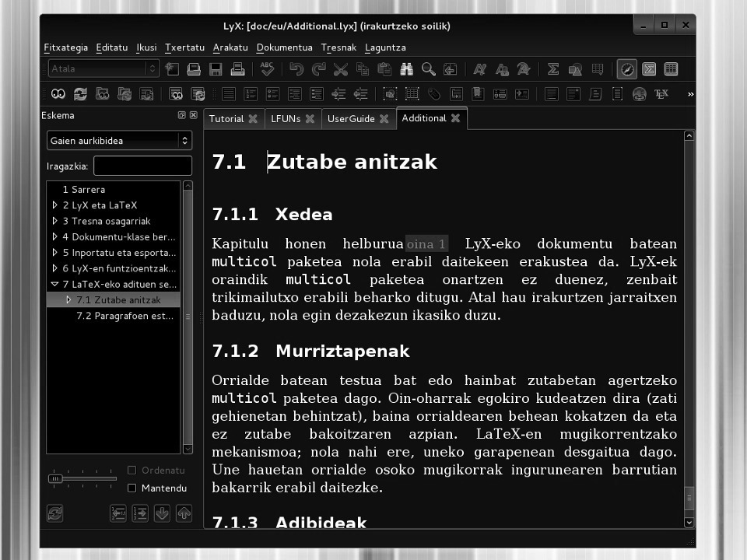This screenshot has height=560, width=747.
Task: Toggle the outline pane compass button
Action: tap(627, 69)
